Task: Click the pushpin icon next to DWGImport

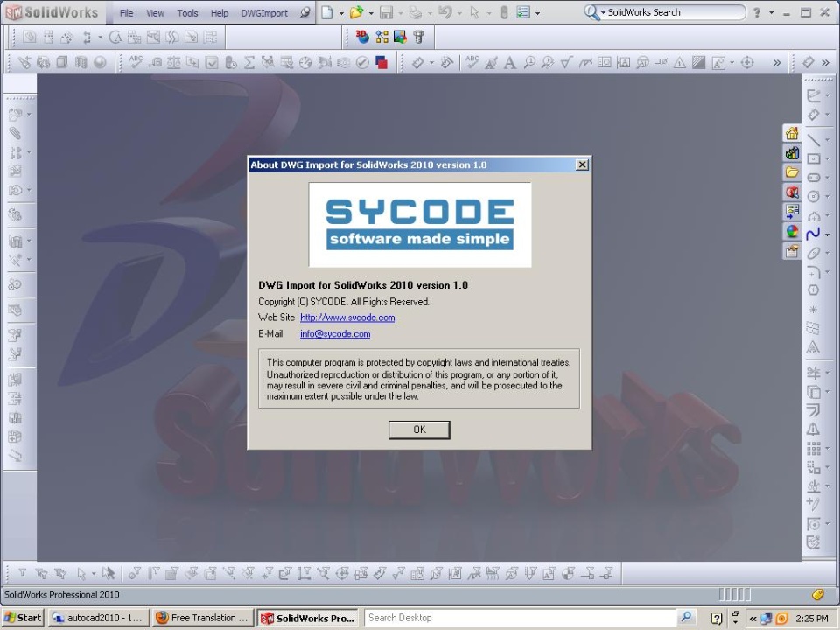Action: (x=304, y=12)
